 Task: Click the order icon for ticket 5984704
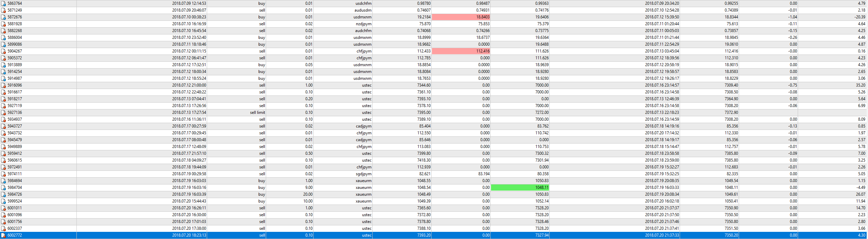tap(3, 188)
